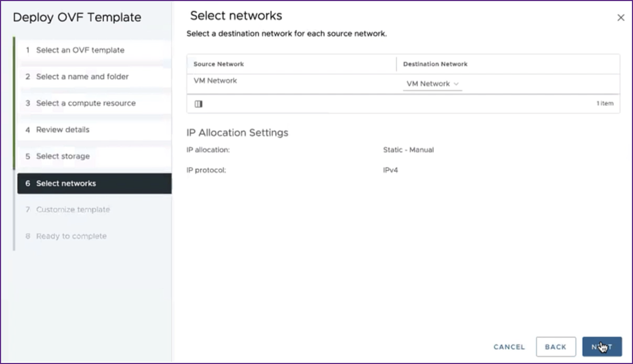Click the column divider between the network headers
633x364 pixels.
click(396, 64)
